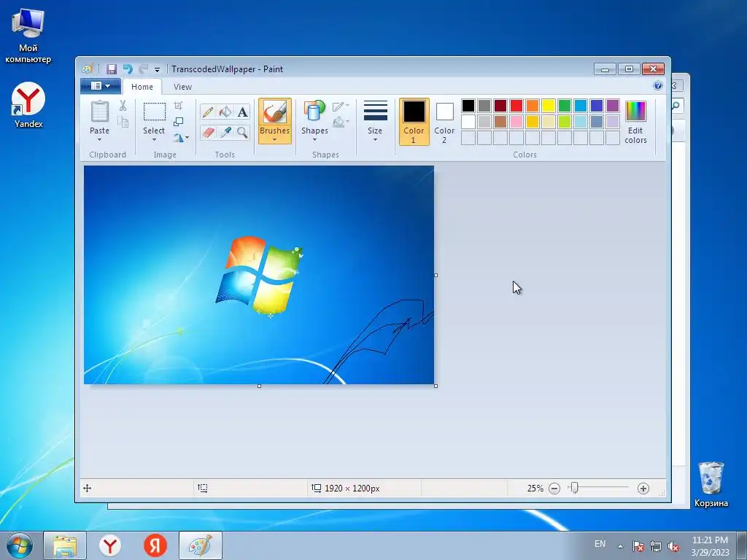Click the Copy icon in Clipboard group
The height and width of the screenshot is (560, 747).
pyautogui.click(x=123, y=122)
